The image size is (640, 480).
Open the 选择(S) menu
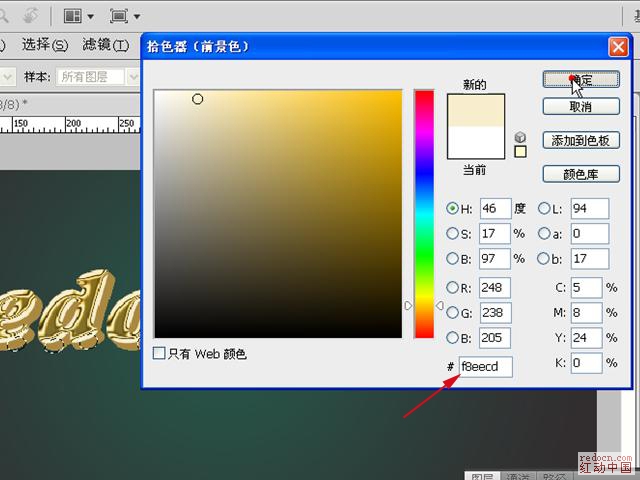(x=45, y=45)
